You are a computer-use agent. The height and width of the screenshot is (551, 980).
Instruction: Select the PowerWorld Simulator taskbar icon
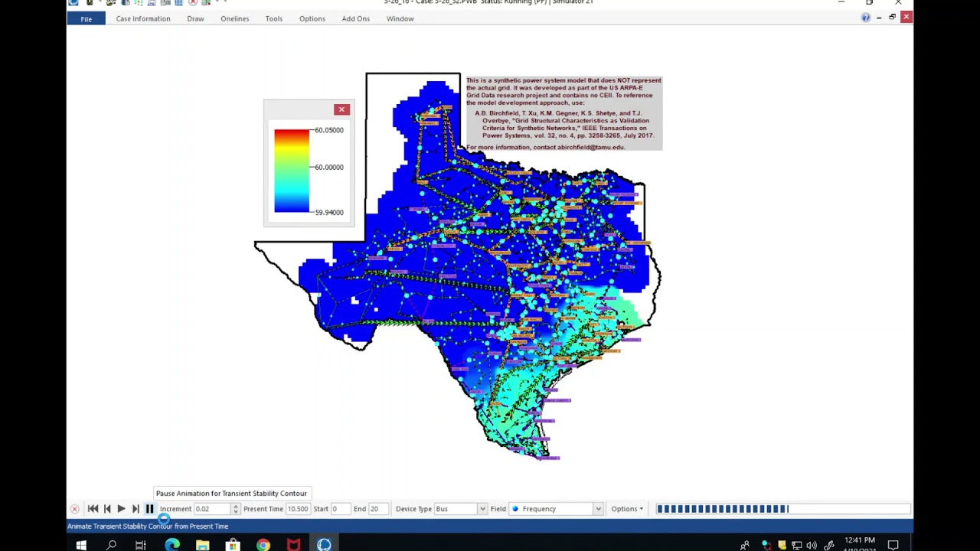[x=324, y=545]
